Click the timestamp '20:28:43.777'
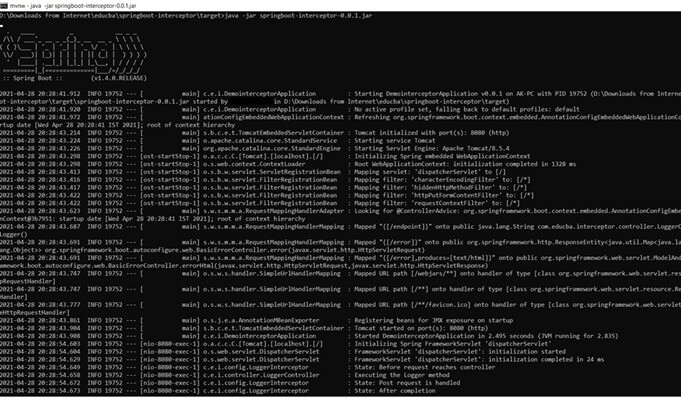 (58, 305)
